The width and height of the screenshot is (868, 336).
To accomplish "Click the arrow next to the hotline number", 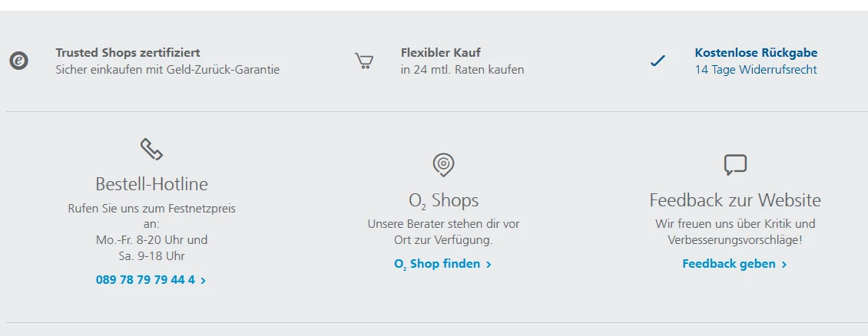I will pyautogui.click(x=203, y=281).
